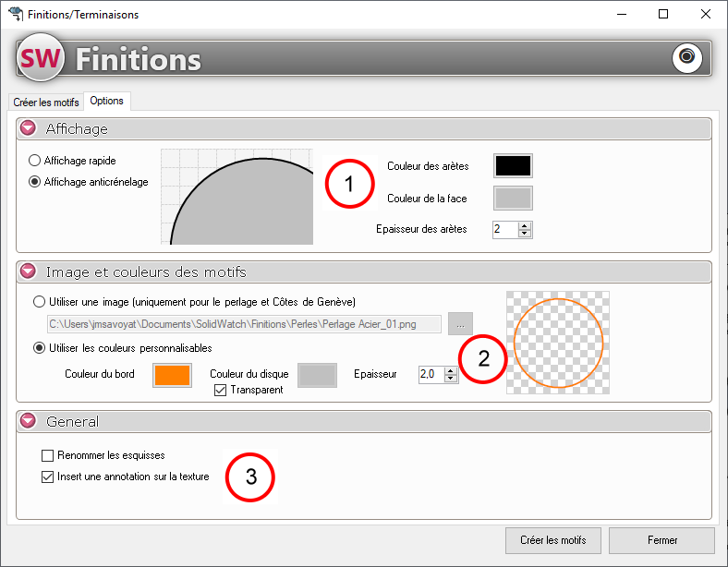Click the SW SolidWatch logo icon

[x=41, y=59]
